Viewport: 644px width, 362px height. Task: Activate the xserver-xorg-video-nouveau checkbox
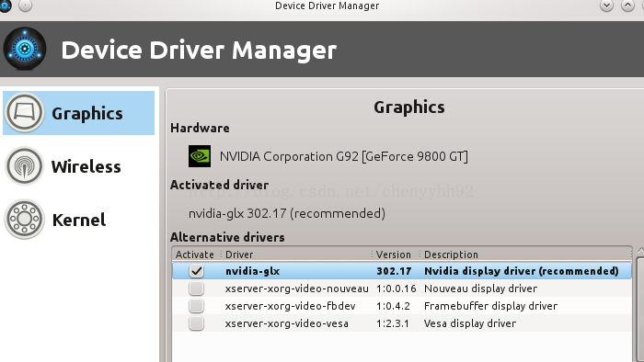(x=196, y=288)
